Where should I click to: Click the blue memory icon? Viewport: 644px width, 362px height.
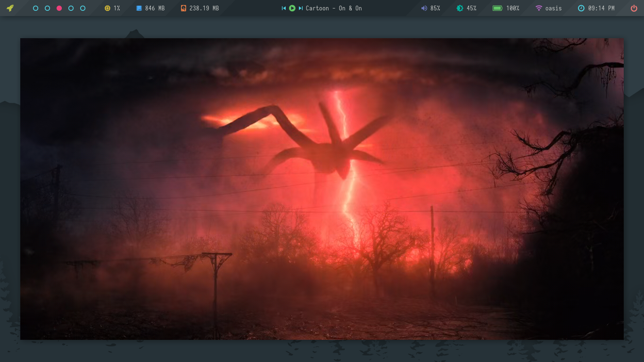point(139,8)
